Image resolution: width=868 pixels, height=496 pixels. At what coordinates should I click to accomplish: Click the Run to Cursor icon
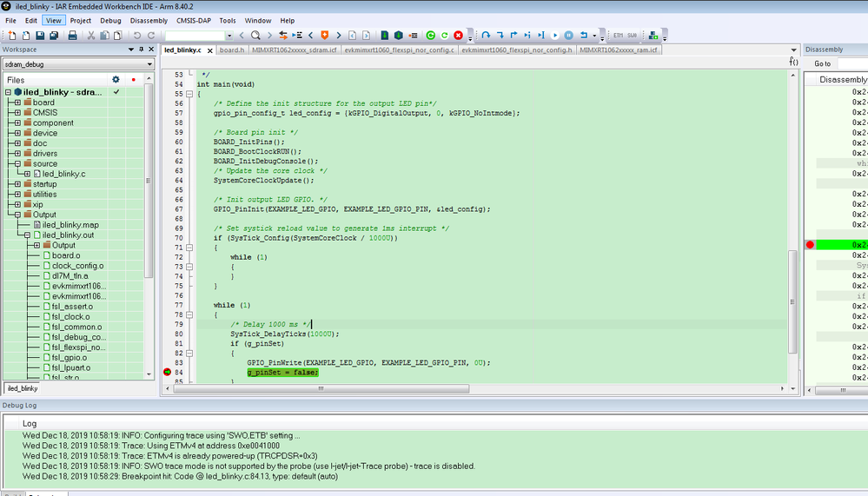coord(540,36)
